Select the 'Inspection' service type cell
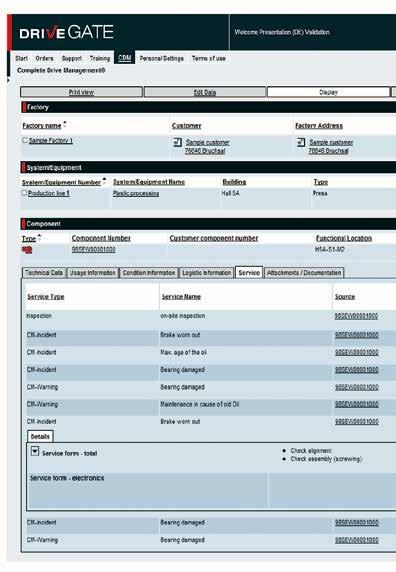Image resolution: width=396 pixels, height=572 pixels. 39,316
